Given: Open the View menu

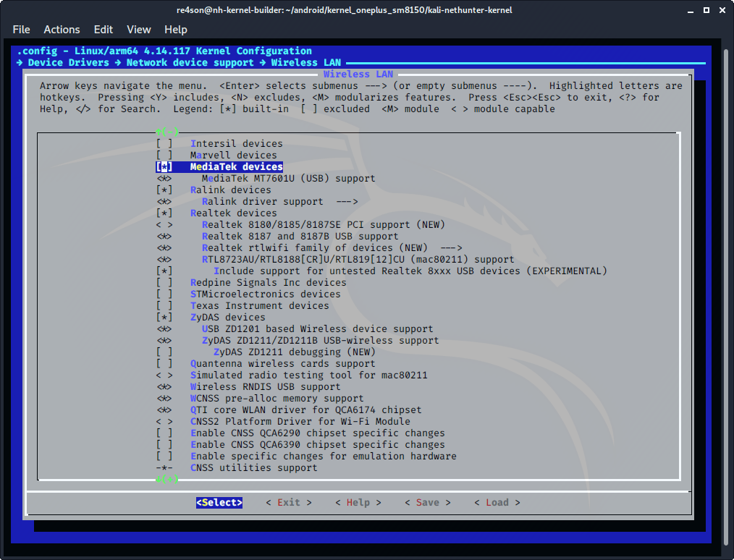Looking at the screenshot, I should click(x=138, y=30).
